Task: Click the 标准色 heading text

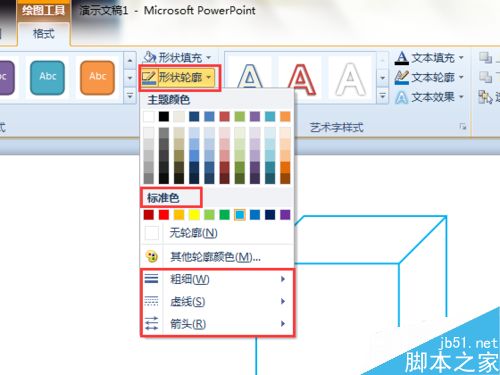Action: 163,198
